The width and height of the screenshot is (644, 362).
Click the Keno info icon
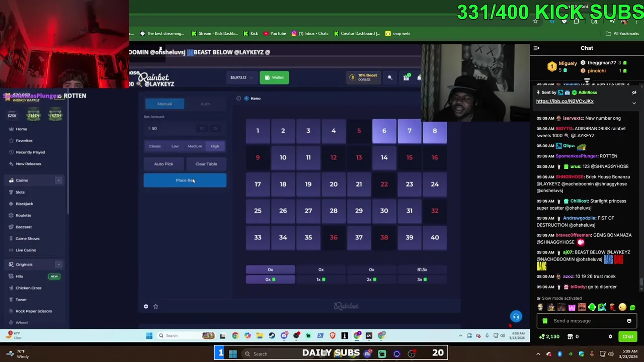238,98
